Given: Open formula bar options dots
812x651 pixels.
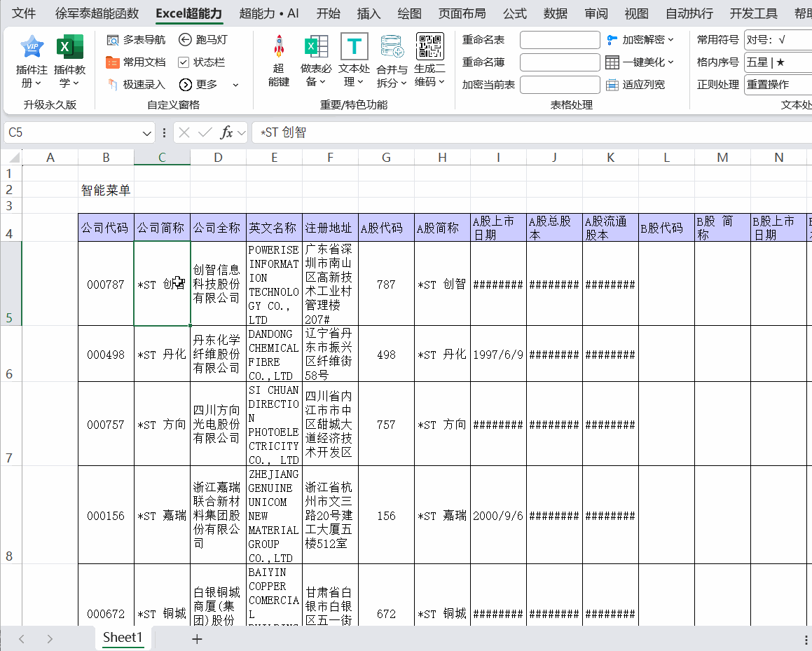Looking at the screenshot, I should [164, 132].
